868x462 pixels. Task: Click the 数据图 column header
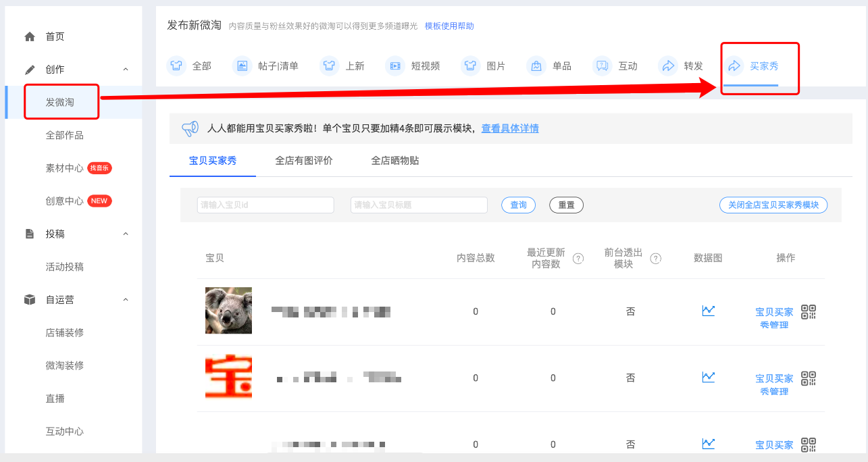(x=708, y=258)
